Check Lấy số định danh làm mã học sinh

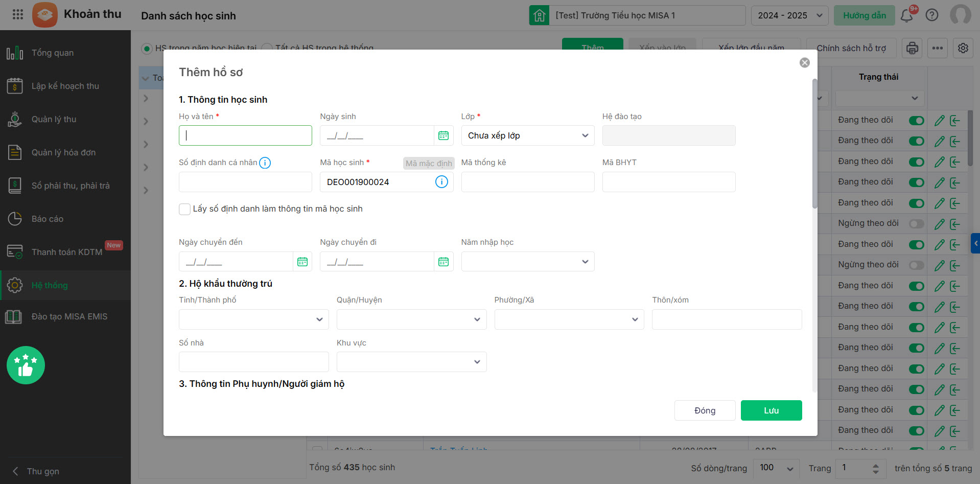185,209
